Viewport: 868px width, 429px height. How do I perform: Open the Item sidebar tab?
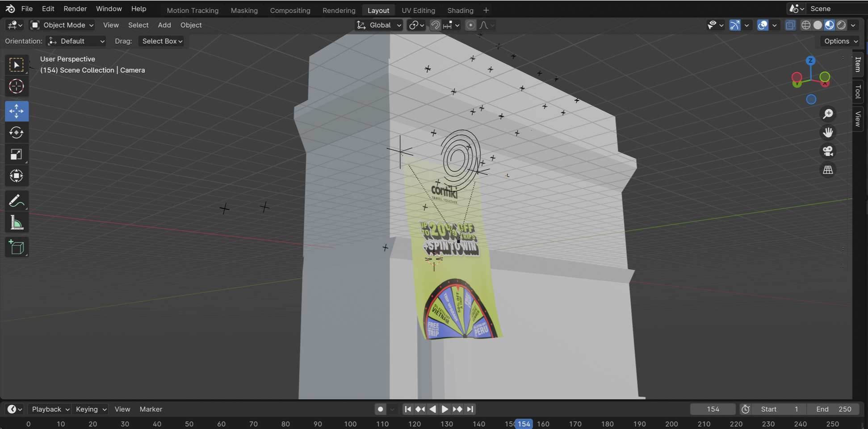[858, 64]
